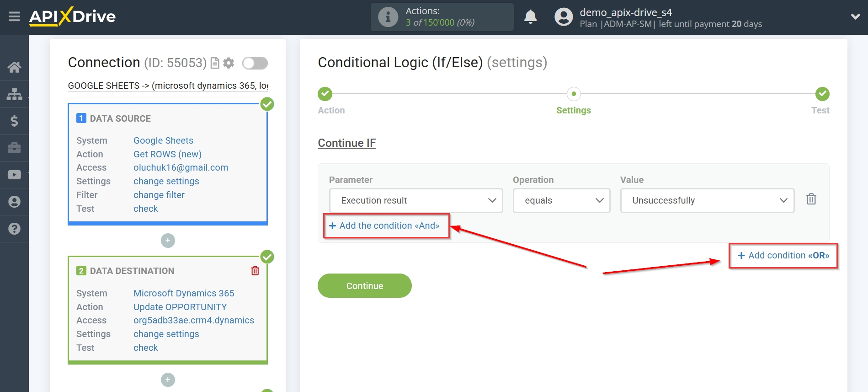Click the Continue IF heading
The width and height of the screenshot is (868, 392).
pos(347,143)
